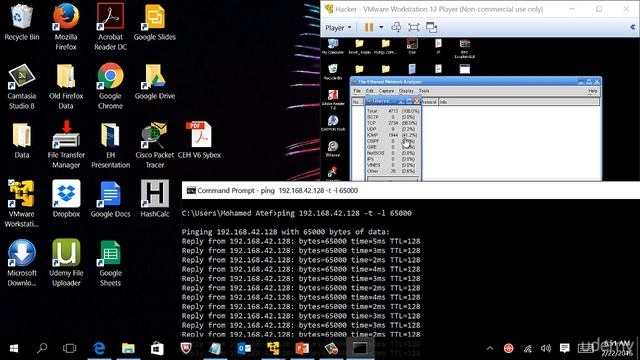Open the Ethereal shortcut on VM desktop
Screen dimensions: 640x360
[x=333, y=149]
